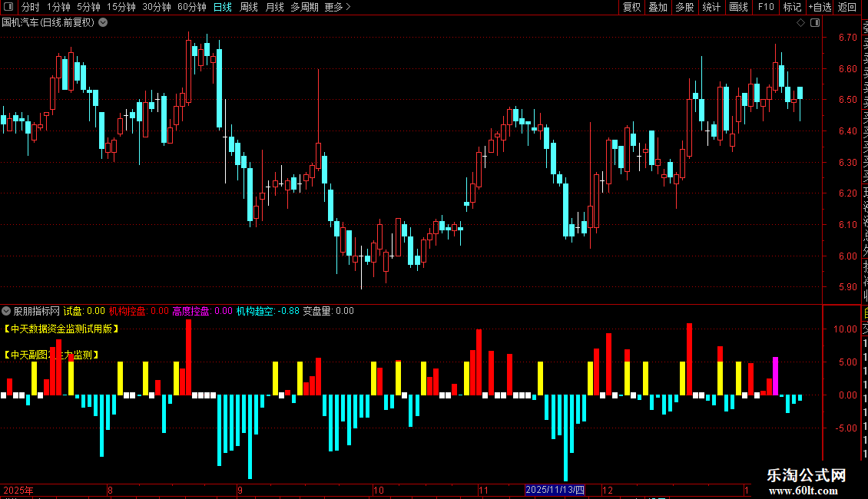The image size is (868, 499).
Task: Open the 多周期 multi-period view
Action: point(304,7)
